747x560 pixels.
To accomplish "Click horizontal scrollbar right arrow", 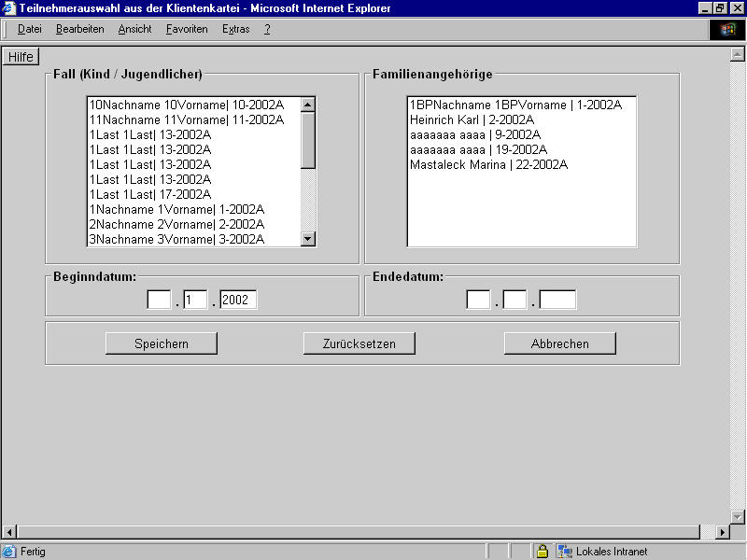I will pyautogui.click(x=722, y=532).
